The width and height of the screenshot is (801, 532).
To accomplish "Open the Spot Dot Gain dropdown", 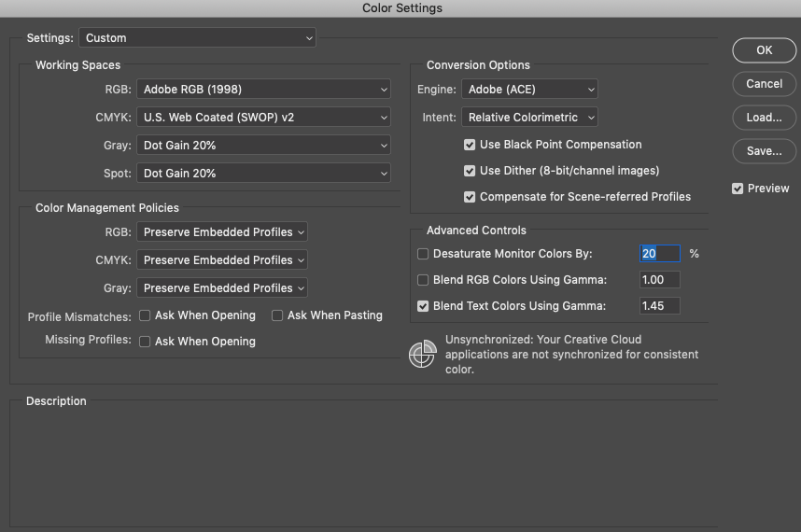I will click(263, 174).
